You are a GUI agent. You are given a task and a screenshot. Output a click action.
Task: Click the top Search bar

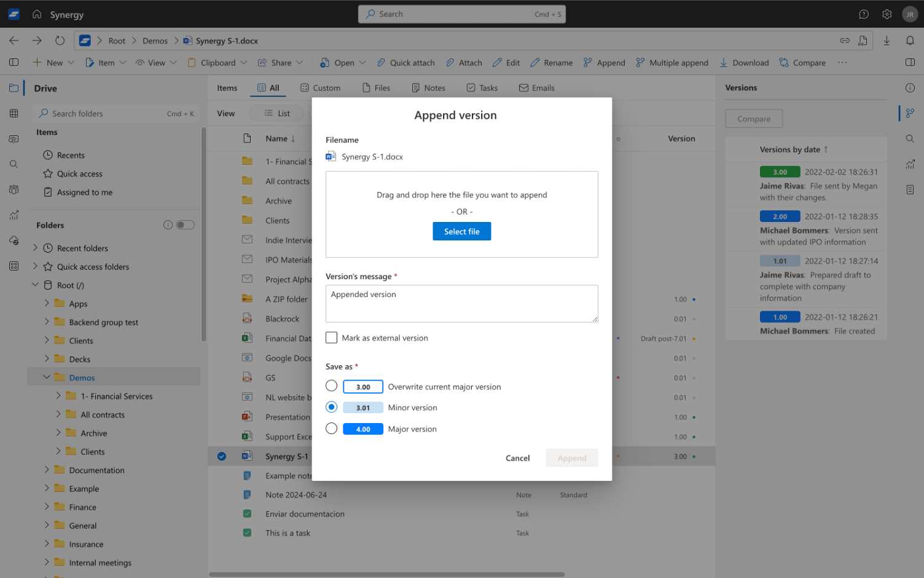point(462,14)
